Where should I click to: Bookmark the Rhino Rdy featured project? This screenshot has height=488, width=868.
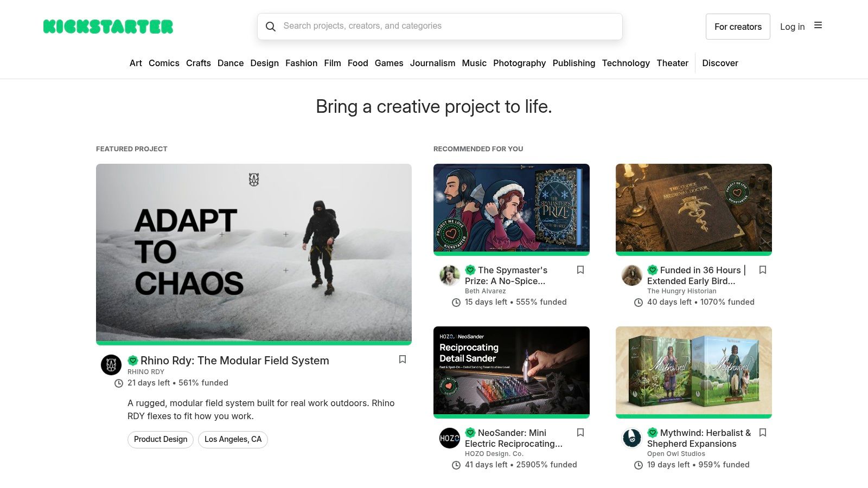coord(403,359)
